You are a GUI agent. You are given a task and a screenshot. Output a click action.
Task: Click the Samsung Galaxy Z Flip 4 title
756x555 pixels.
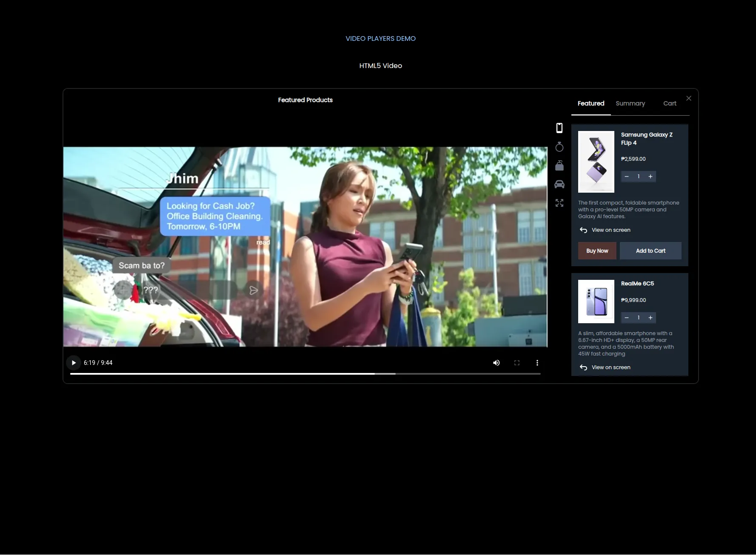(x=647, y=139)
